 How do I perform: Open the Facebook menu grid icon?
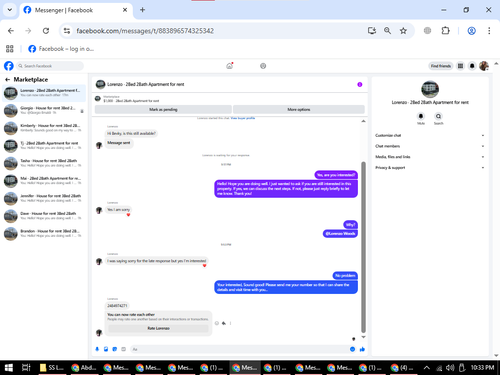pos(460,66)
